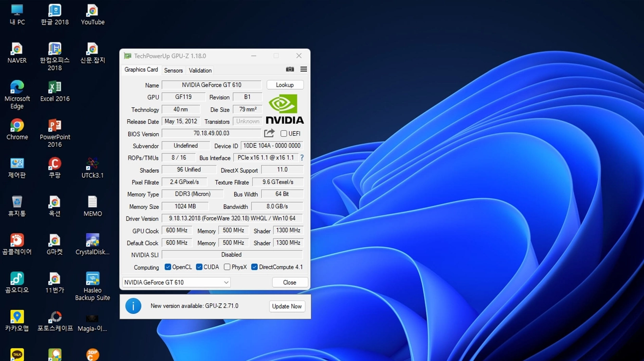Select the 휴지통 recycle bin icon
The width and height of the screenshot is (644, 361).
click(17, 206)
